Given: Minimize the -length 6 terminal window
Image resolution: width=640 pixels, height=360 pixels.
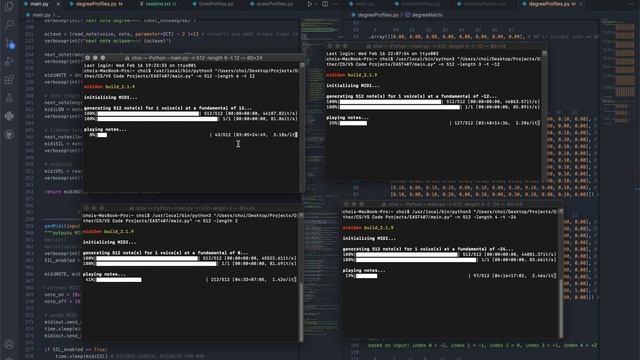Looking at the screenshot, I should [95, 58].
